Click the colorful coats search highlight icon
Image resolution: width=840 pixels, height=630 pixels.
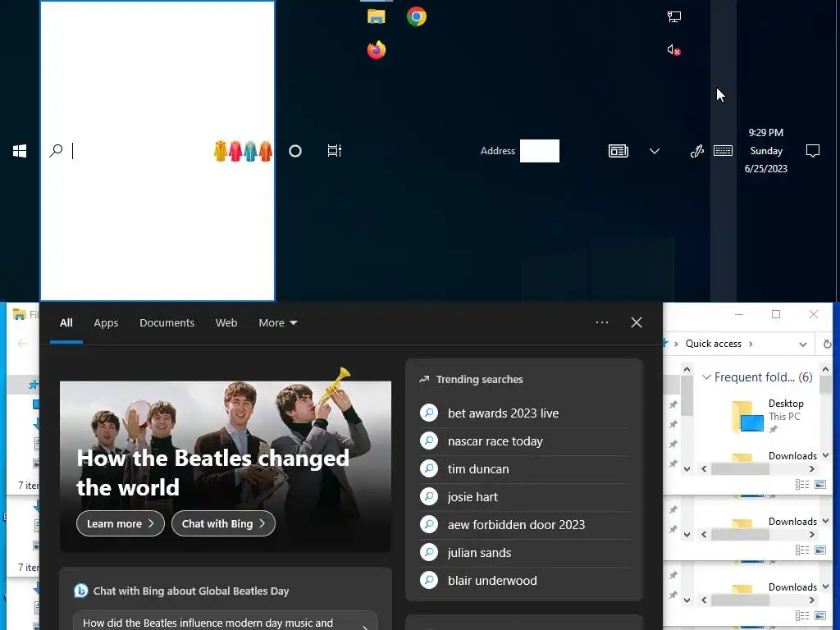pos(243,151)
